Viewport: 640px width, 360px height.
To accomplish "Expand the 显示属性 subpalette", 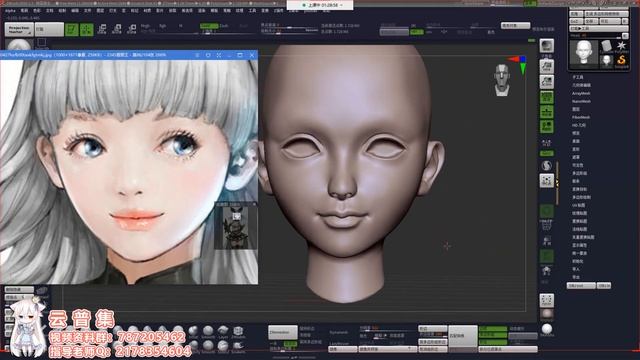I will pyautogui.click(x=579, y=245).
